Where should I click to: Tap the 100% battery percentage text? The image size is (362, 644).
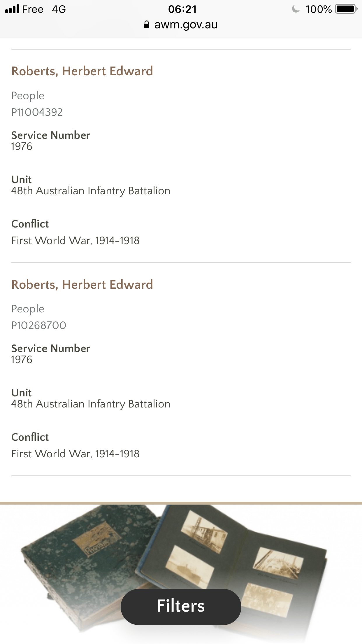click(x=318, y=9)
